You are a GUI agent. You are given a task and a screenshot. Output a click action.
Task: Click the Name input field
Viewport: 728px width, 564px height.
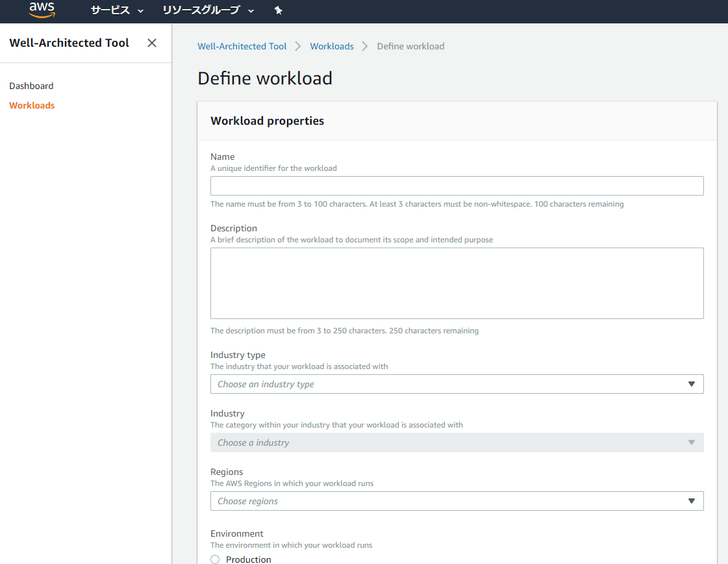457,185
